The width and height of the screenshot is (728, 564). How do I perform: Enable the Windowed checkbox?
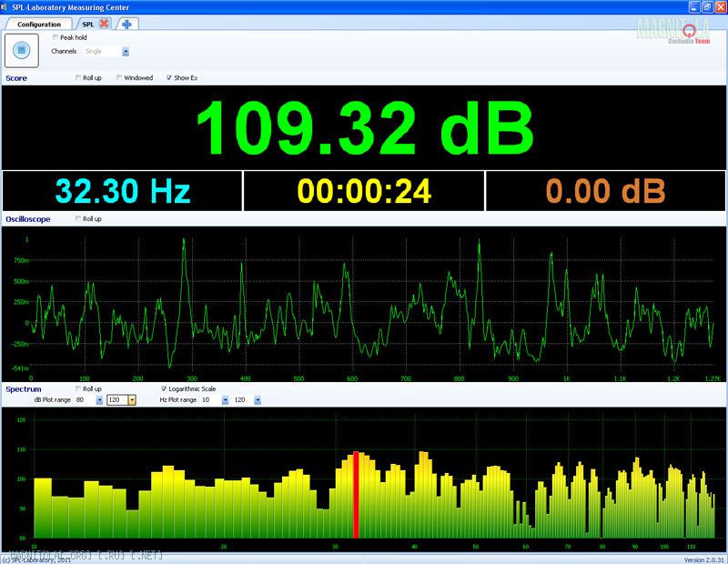click(119, 77)
